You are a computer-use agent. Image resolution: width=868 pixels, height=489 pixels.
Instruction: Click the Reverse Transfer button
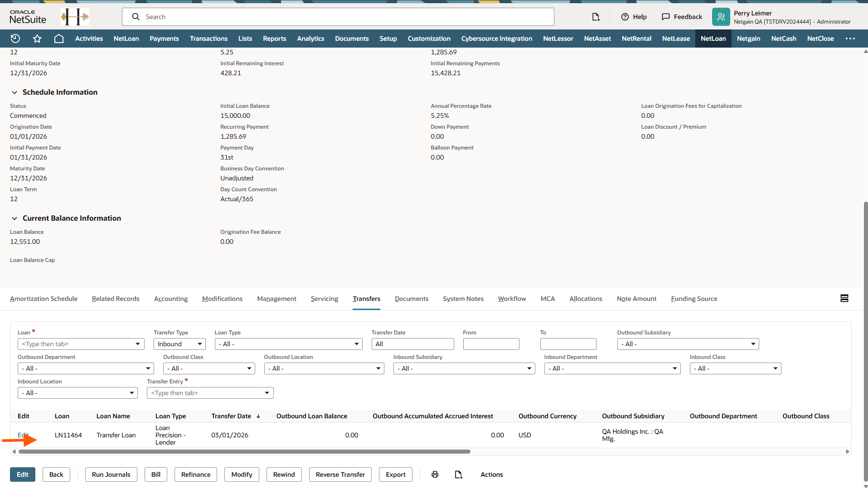click(340, 474)
